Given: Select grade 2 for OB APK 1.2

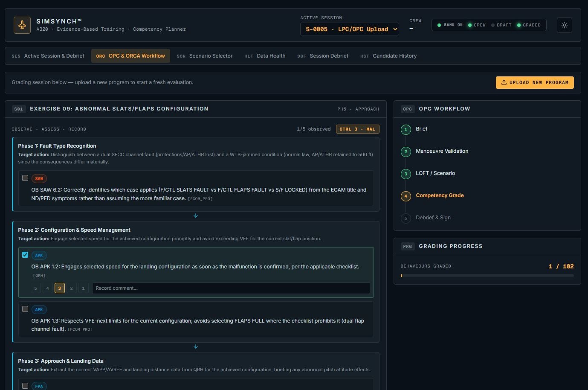Looking at the screenshot, I should point(71,288).
